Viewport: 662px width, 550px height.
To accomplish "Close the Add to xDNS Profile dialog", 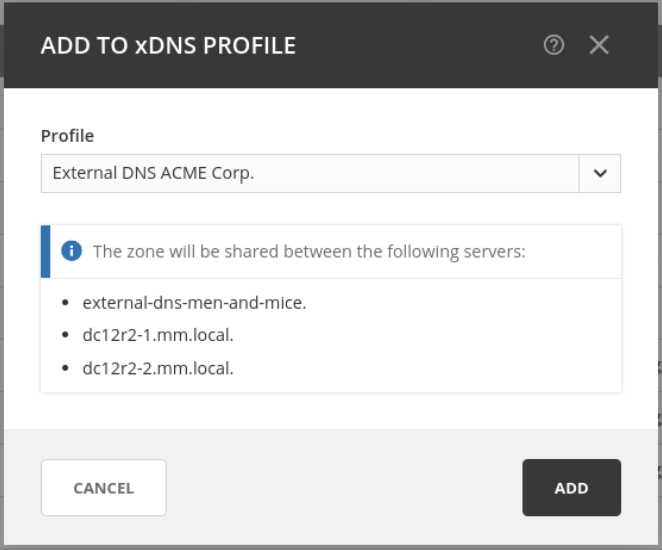I will 599,45.
